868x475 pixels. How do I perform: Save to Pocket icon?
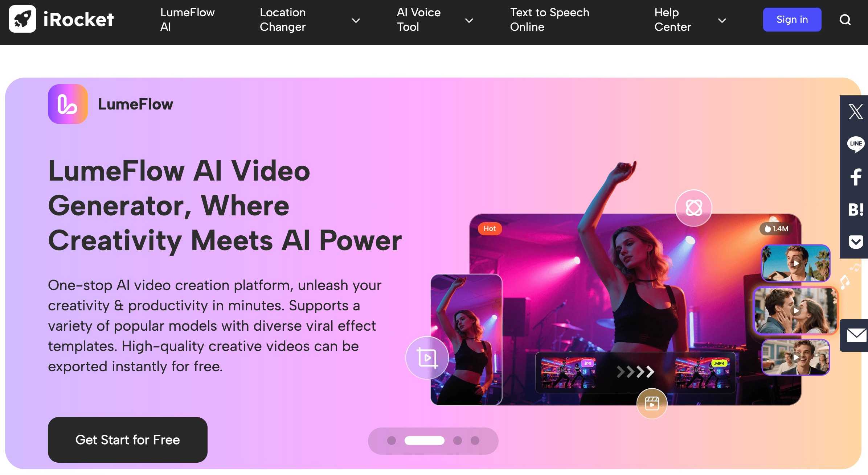(x=856, y=242)
